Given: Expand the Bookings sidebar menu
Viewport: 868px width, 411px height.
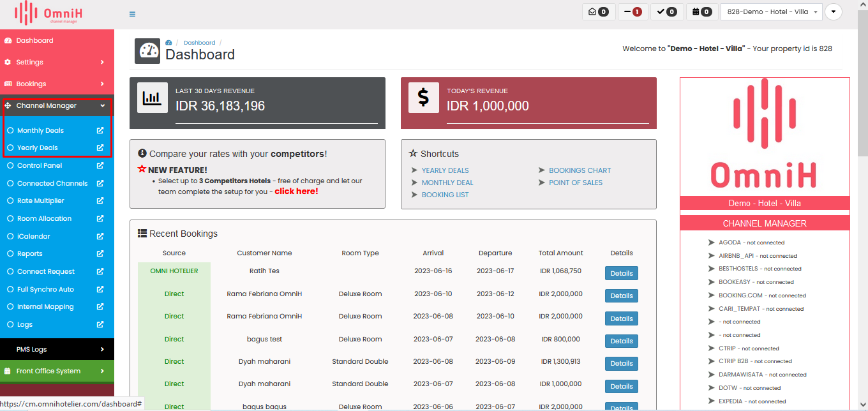Looking at the screenshot, I should tap(57, 84).
